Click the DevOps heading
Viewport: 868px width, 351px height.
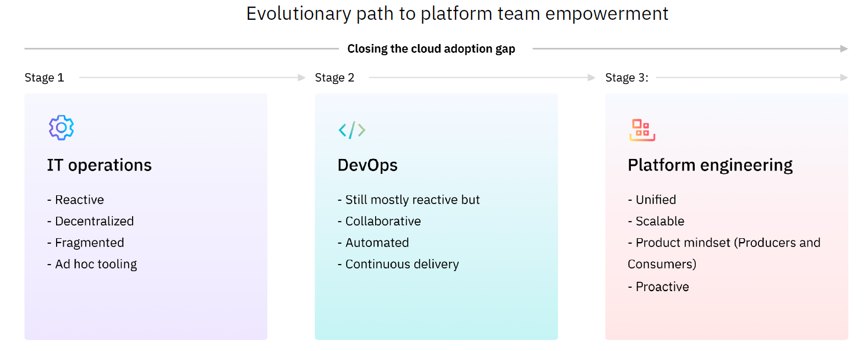(367, 165)
